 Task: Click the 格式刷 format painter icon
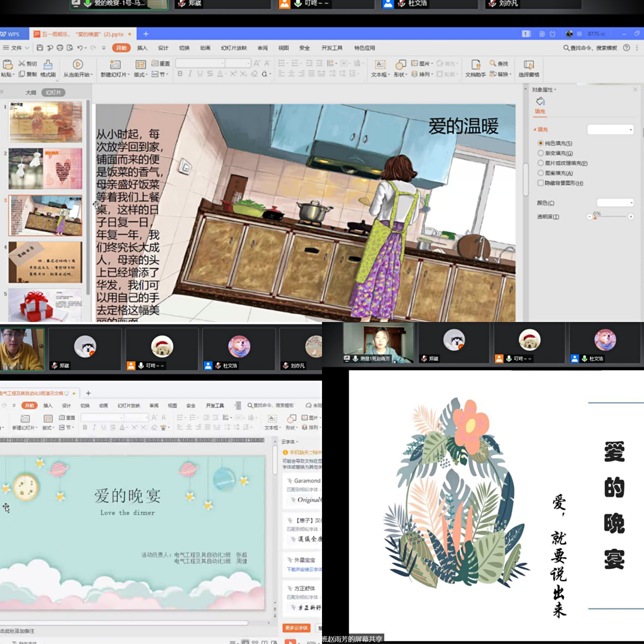[48, 65]
